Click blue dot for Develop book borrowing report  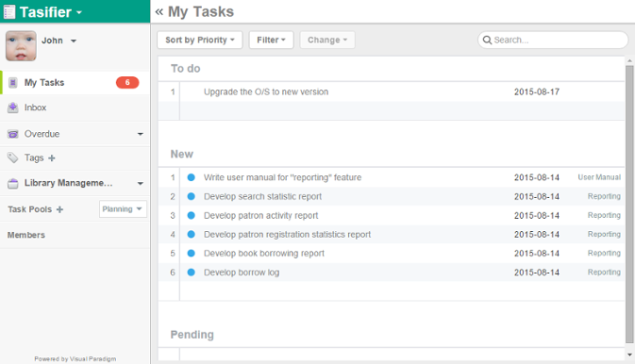click(x=192, y=254)
